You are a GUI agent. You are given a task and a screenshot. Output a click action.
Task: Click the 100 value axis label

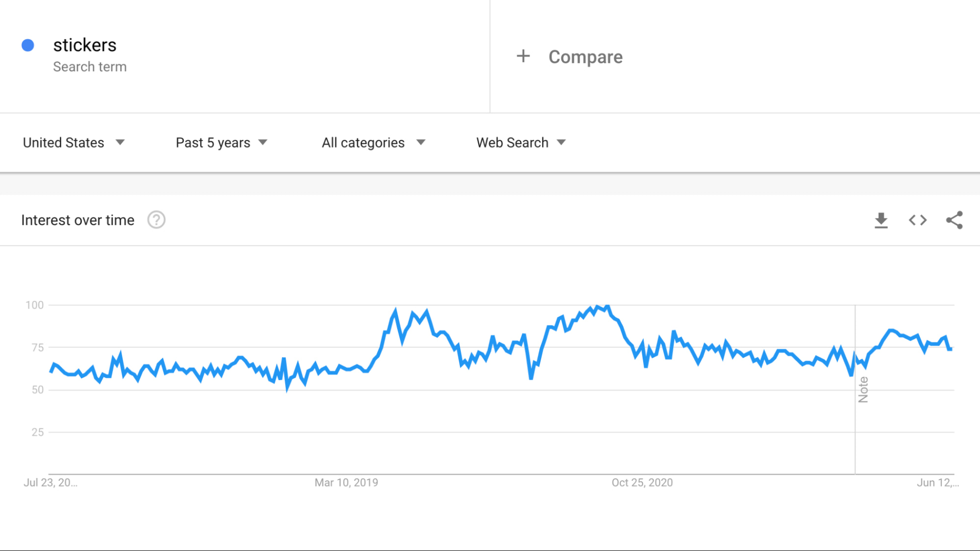pyautogui.click(x=35, y=305)
